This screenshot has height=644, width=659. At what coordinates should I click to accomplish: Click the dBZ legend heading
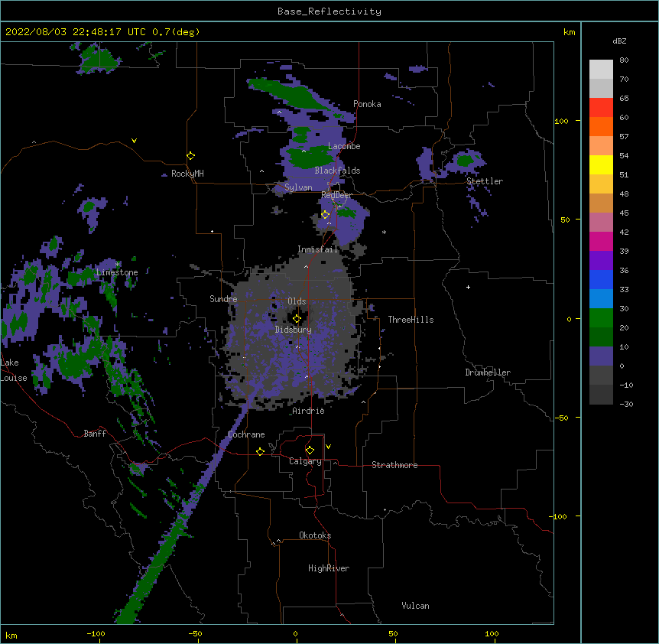619,41
